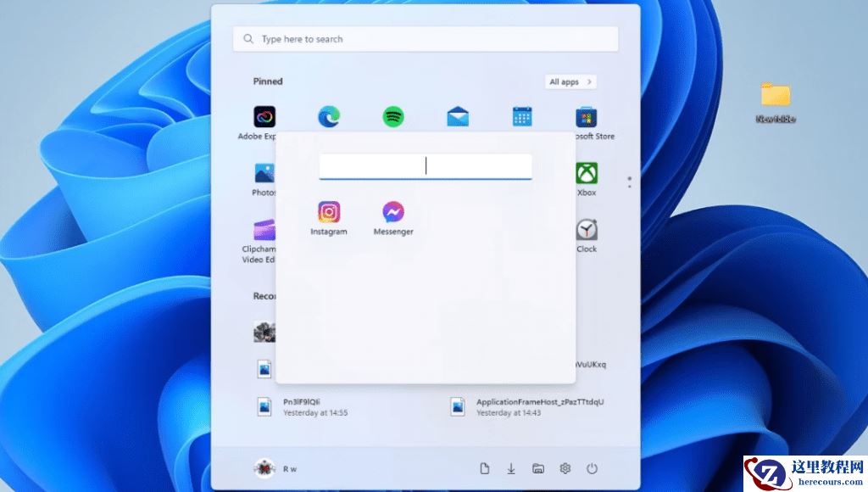Viewport: 868px width, 492px height.
Task: Open the Settings gear near Power
Action: coord(565,467)
